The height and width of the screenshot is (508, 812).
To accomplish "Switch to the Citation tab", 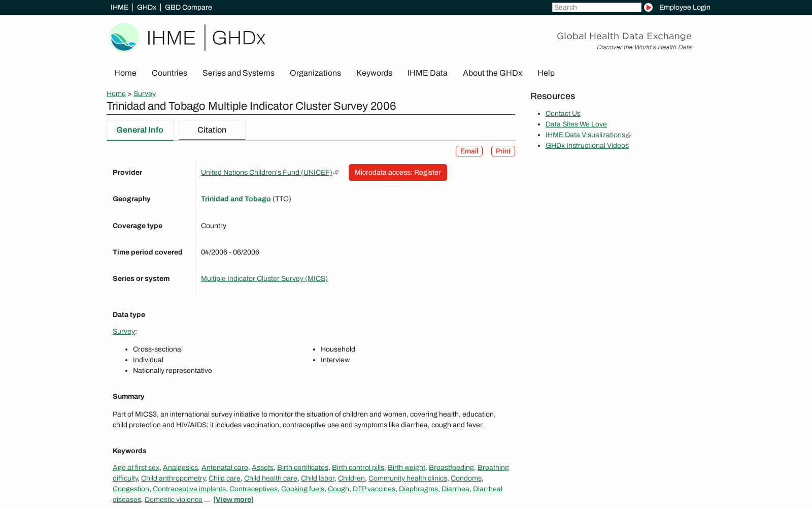I will [x=212, y=130].
